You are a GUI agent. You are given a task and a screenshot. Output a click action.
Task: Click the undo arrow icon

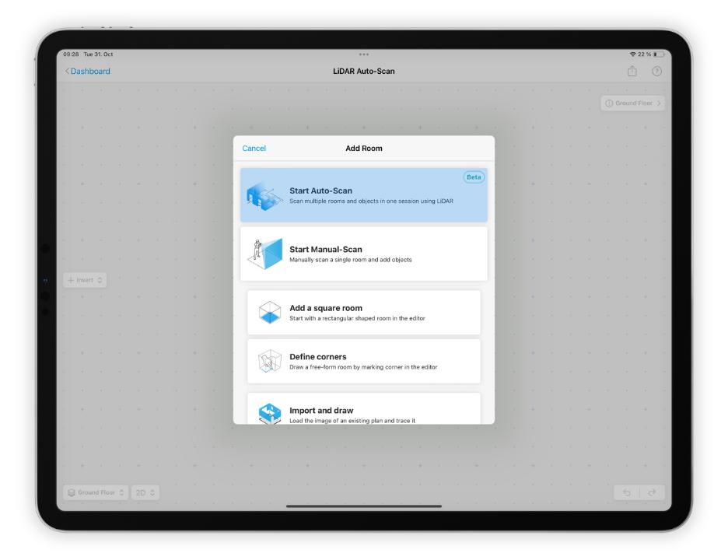click(628, 492)
